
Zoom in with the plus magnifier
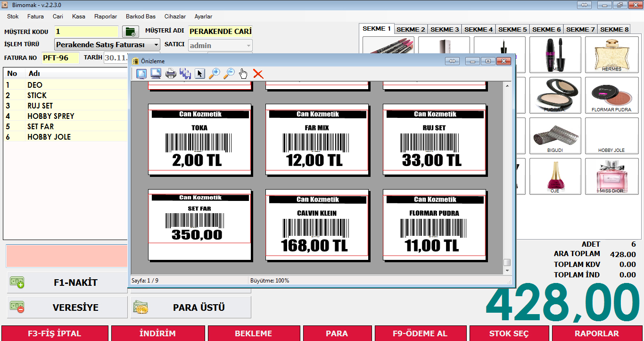coord(215,74)
